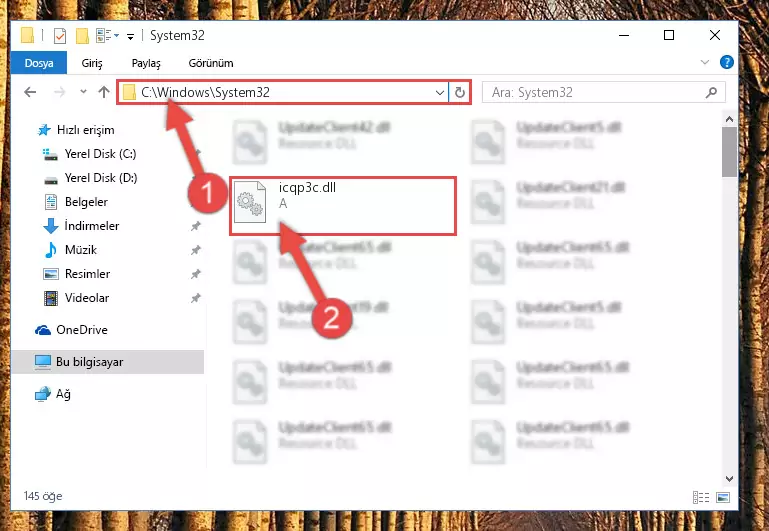Image resolution: width=769 pixels, height=531 pixels.
Task: Click the gear icon of icqp3c.dll
Action: coord(250,202)
